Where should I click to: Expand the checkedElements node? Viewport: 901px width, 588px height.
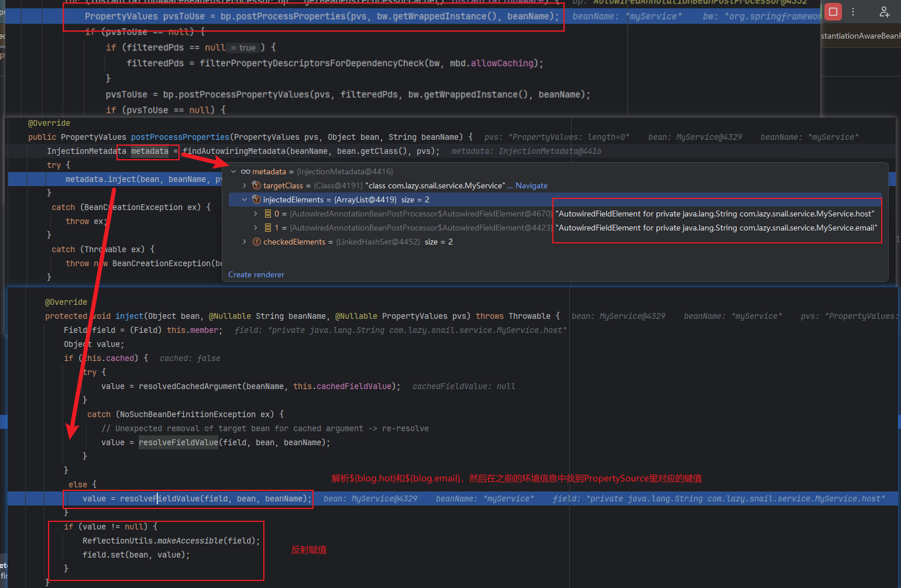coord(245,242)
